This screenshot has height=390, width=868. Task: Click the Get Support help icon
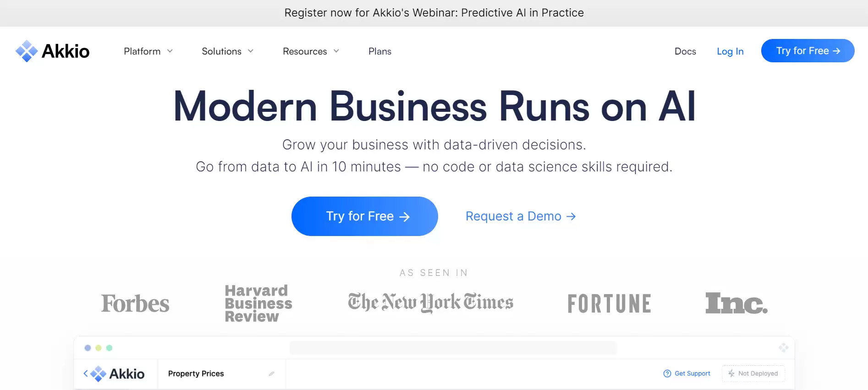[667, 374]
